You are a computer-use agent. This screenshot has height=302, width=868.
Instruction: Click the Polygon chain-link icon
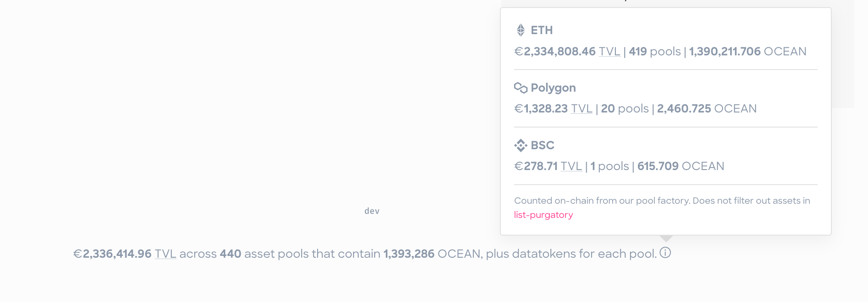click(x=521, y=88)
